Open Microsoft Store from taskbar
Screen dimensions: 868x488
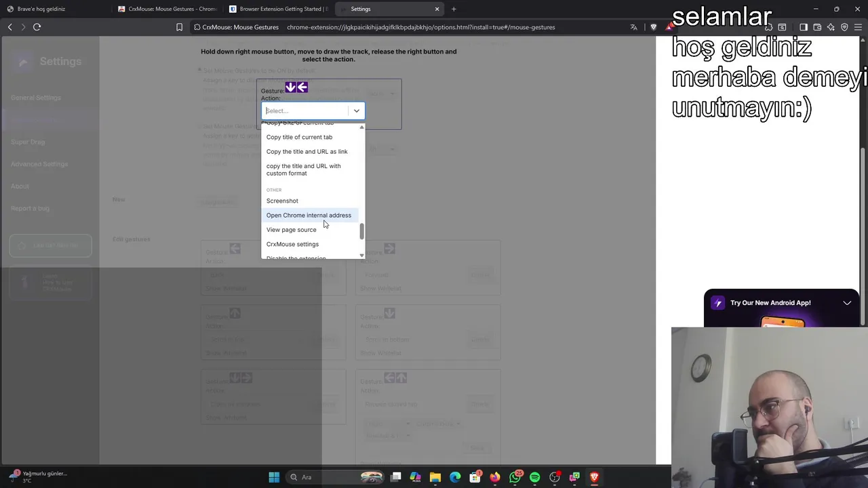pyautogui.click(x=475, y=477)
